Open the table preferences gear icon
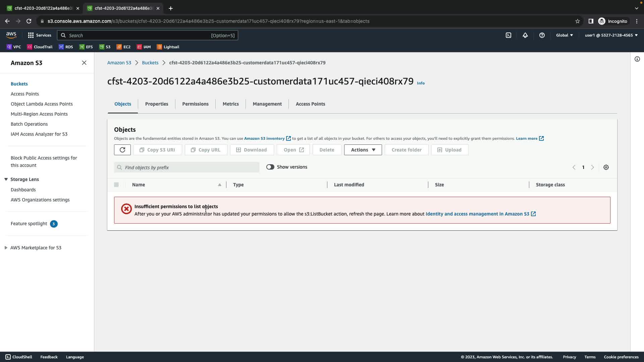Screen dimensions: 644x362 (x=606, y=167)
